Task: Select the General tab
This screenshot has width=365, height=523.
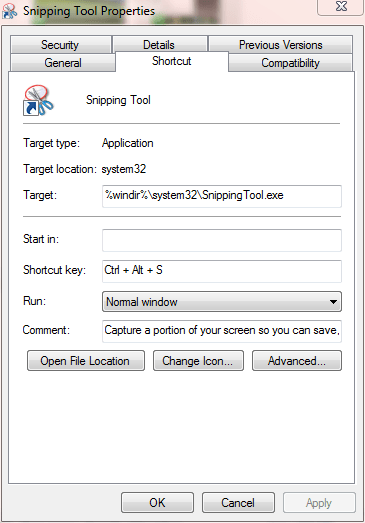Action: pos(63,63)
